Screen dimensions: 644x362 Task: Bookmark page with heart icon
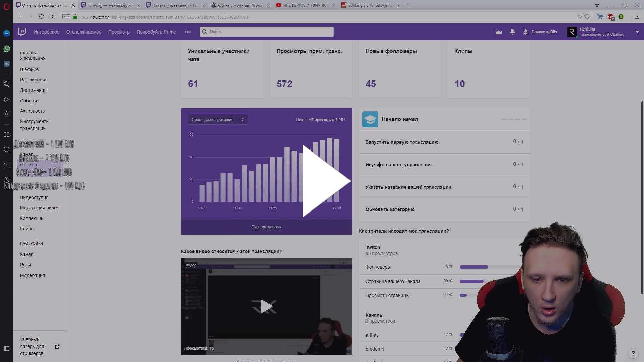587,17
